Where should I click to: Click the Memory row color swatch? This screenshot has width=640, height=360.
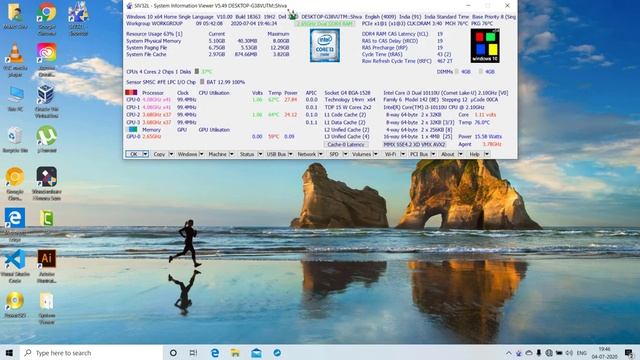pos(133,129)
